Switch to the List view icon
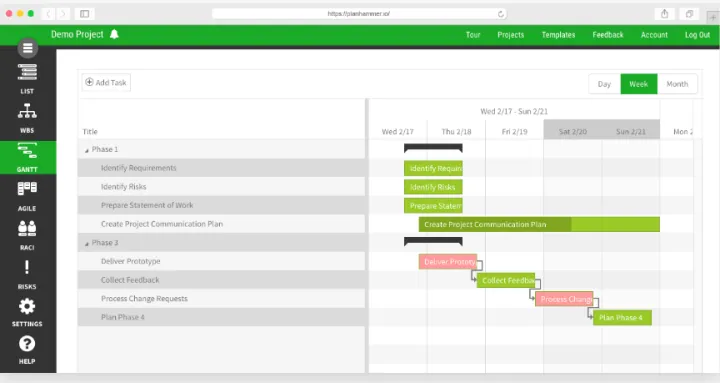This screenshot has height=383, width=720. 28,72
